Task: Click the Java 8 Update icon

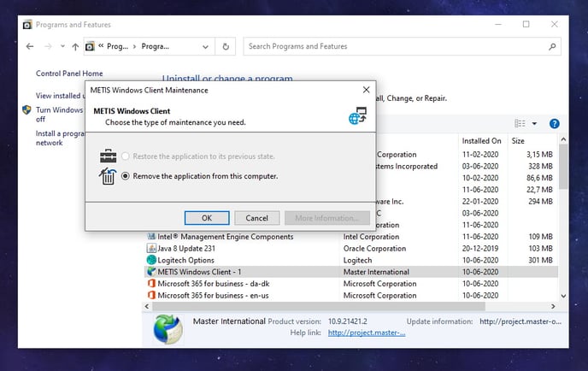Action: [x=151, y=248]
